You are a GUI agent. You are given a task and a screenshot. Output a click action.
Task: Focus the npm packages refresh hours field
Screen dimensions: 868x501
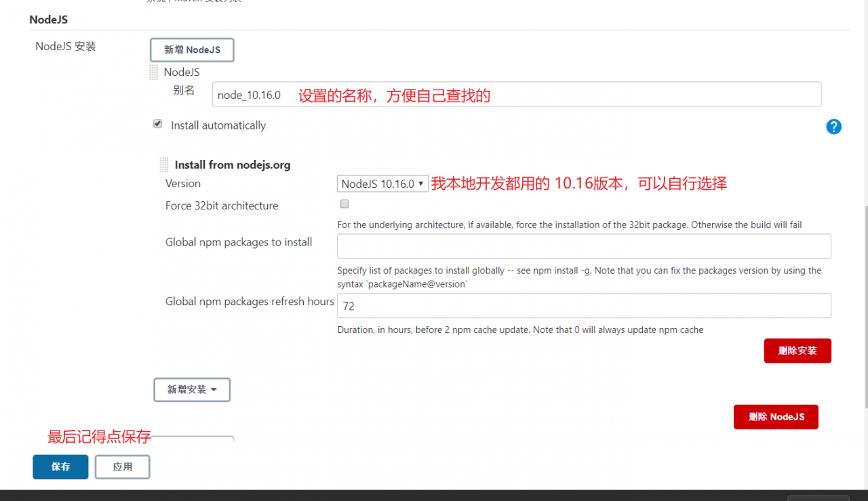click(584, 306)
